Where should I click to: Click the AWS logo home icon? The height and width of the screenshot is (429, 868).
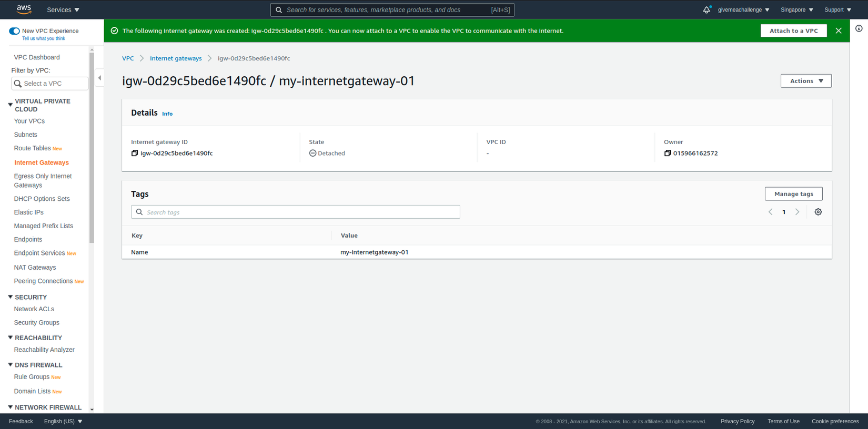pyautogui.click(x=24, y=9)
